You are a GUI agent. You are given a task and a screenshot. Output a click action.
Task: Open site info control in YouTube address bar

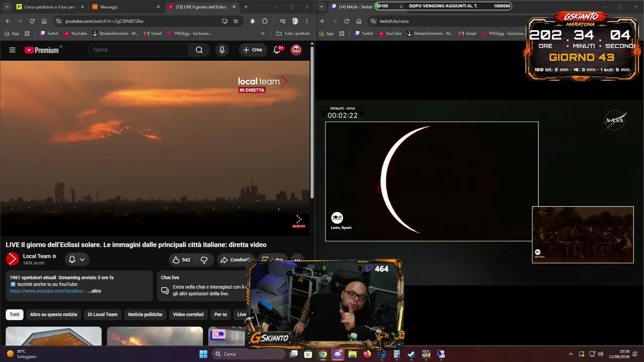tap(59, 21)
